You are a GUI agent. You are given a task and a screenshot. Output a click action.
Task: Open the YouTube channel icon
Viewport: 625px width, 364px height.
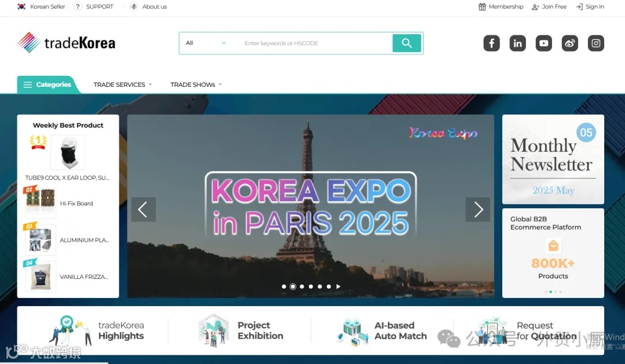[x=543, y=43]
